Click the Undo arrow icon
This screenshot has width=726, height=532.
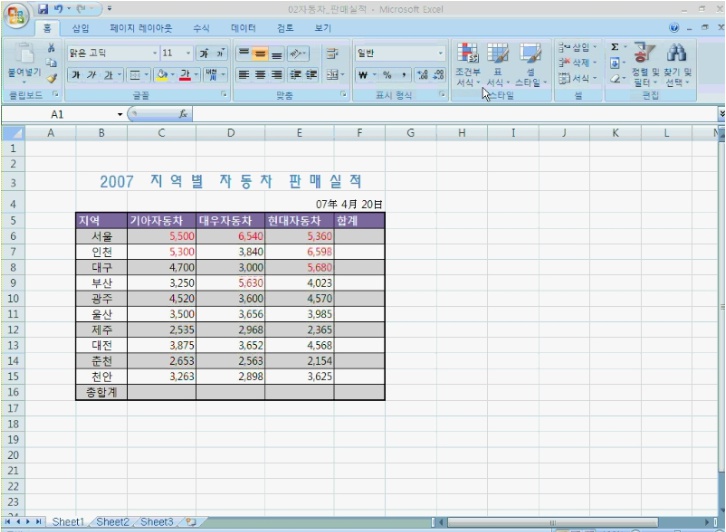tap(58, 9)
